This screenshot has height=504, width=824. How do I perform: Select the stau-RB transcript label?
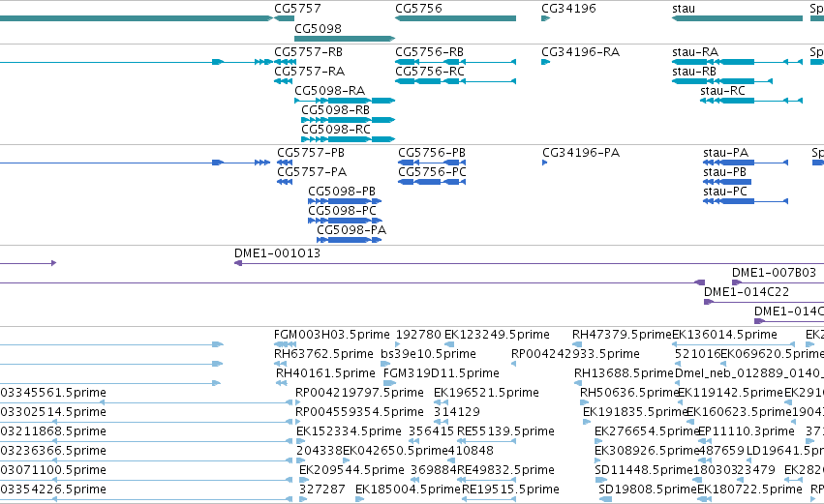pyautogui.click(x=694, y=72)
